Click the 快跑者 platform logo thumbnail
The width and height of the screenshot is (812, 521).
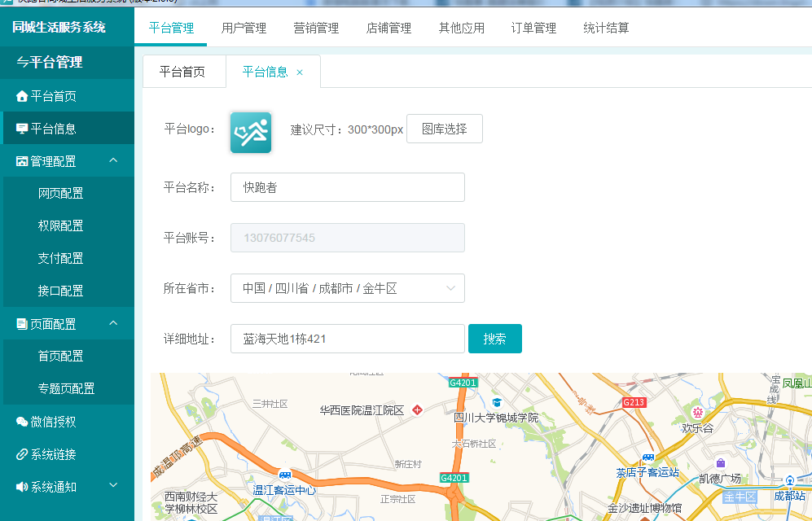pos(251,132)
